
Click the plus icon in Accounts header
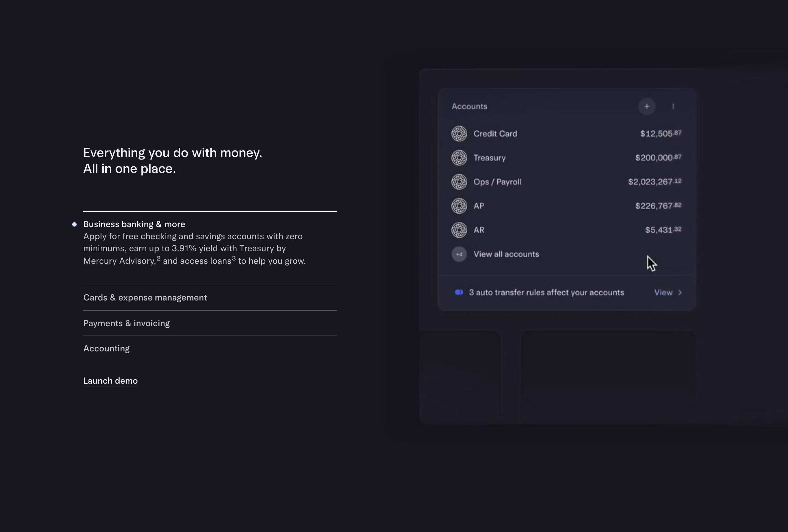coord(647,106)
